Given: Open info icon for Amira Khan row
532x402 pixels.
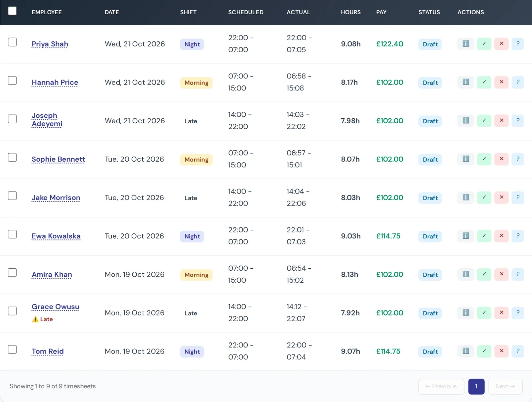Looking at the screenshot, I should pyautogui.click(x=466, y=274).
